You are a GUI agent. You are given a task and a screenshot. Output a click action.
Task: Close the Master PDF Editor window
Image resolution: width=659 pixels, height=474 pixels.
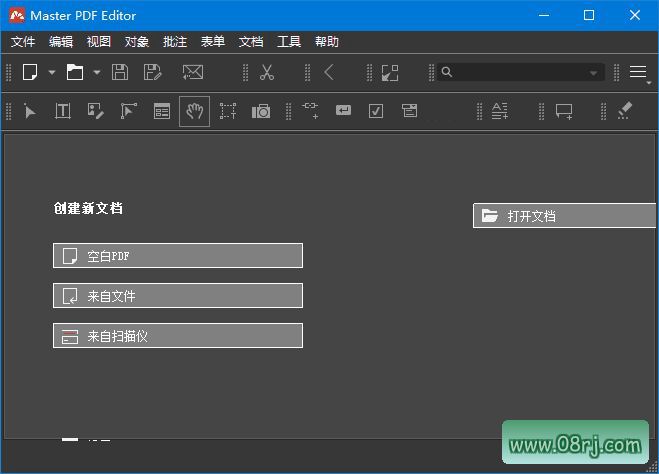click(635, 16)
